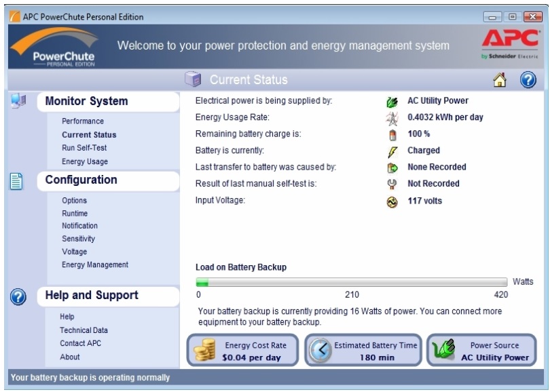Open the Performance page
Image resolution: width=550 pixels, height=392 pixels.
[83, 121]
